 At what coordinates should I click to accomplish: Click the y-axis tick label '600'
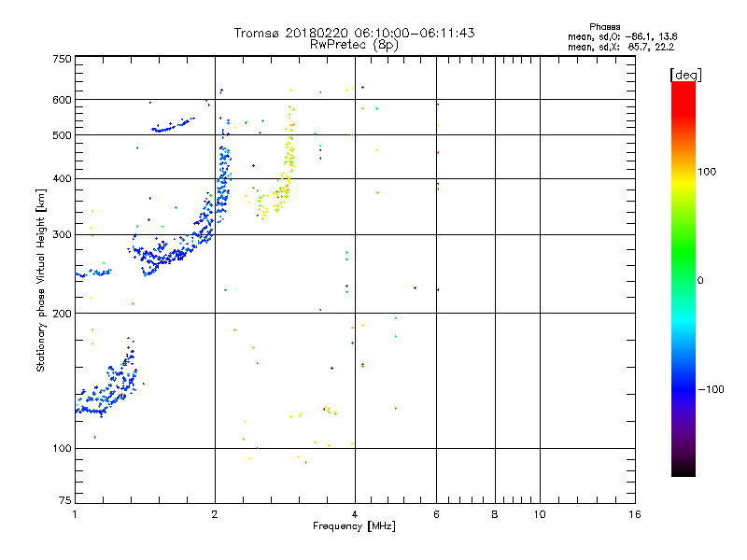(63, 100)
